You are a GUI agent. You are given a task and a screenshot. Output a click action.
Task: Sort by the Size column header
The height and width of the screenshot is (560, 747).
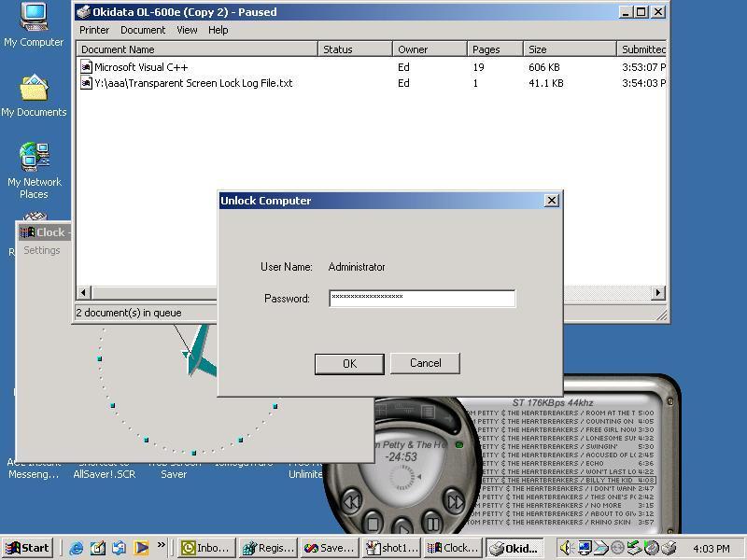tap(570, 49)
